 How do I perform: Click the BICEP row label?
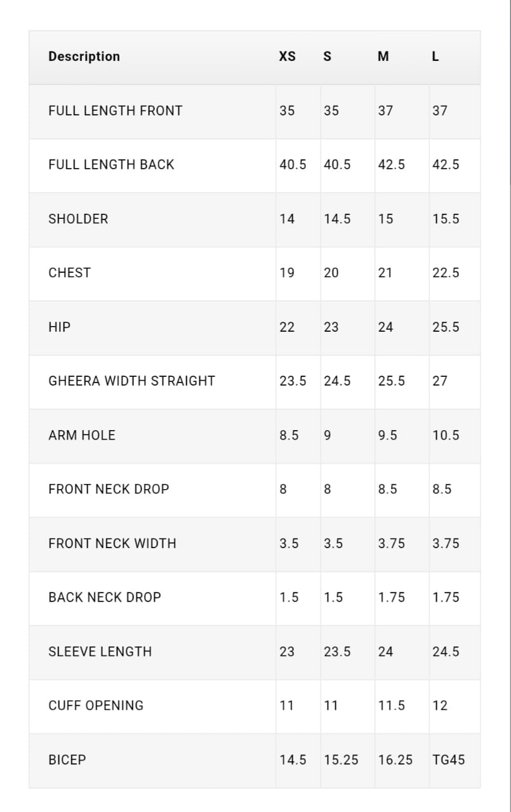click(67, 760)
